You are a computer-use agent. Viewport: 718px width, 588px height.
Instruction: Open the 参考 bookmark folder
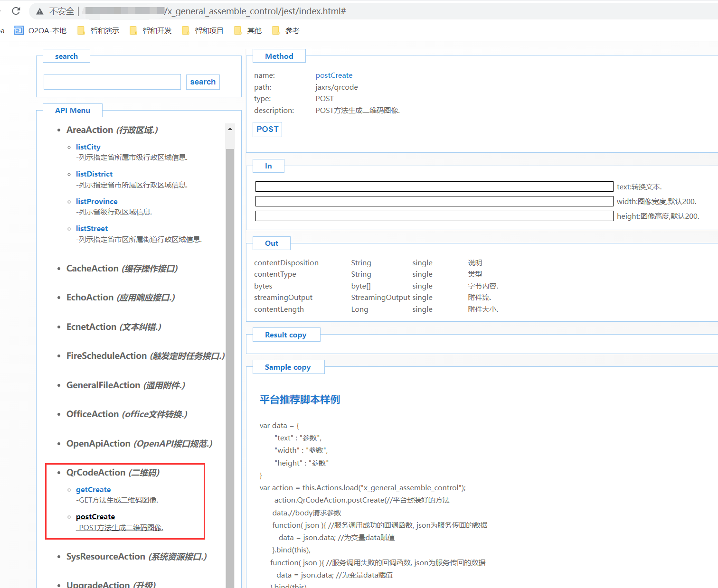286,31
